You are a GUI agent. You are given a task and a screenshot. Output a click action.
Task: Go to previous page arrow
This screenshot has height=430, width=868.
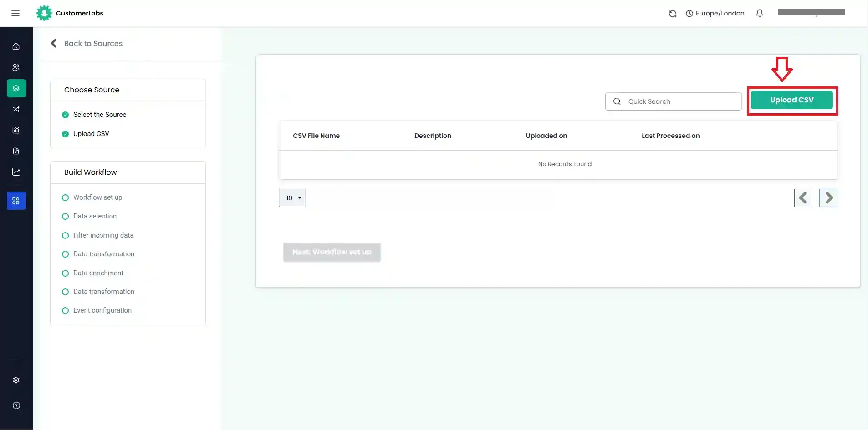coord(803,198)
